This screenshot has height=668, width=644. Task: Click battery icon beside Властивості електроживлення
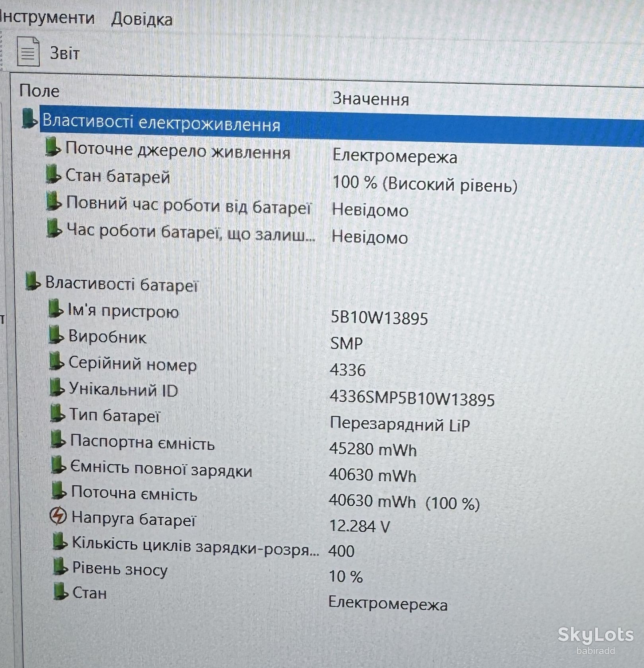[x=29, y=118]
